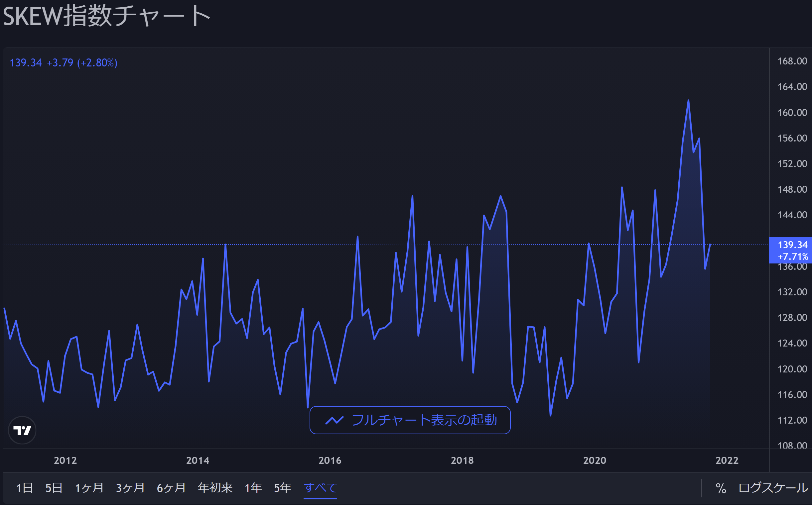Select 年初来 year-to-date range

215,488
